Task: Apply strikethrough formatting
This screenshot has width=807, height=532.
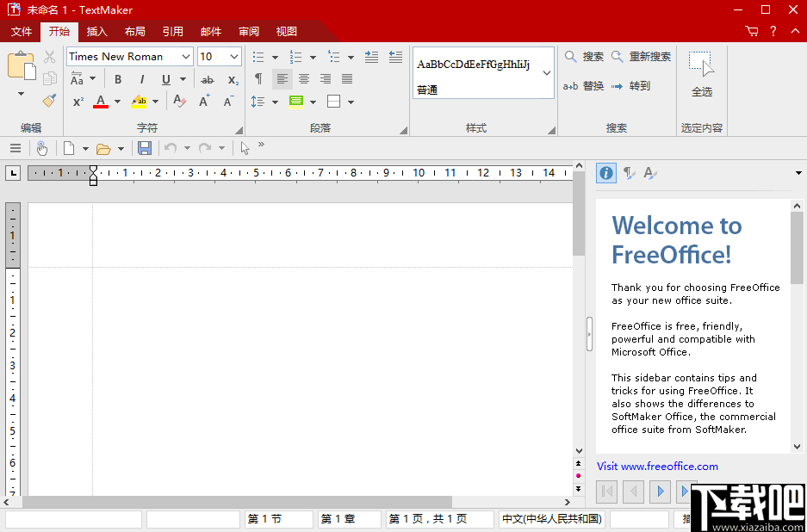Action: [x=208, y=78]
